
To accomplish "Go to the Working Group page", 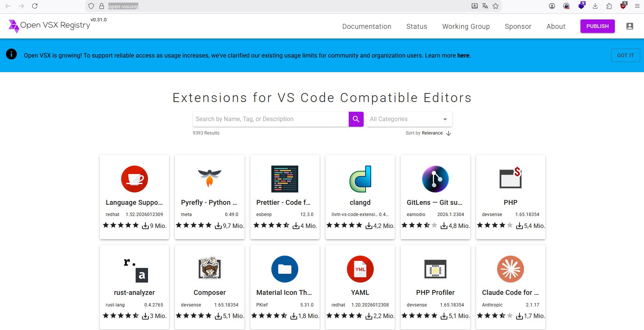I will (466, 27).
